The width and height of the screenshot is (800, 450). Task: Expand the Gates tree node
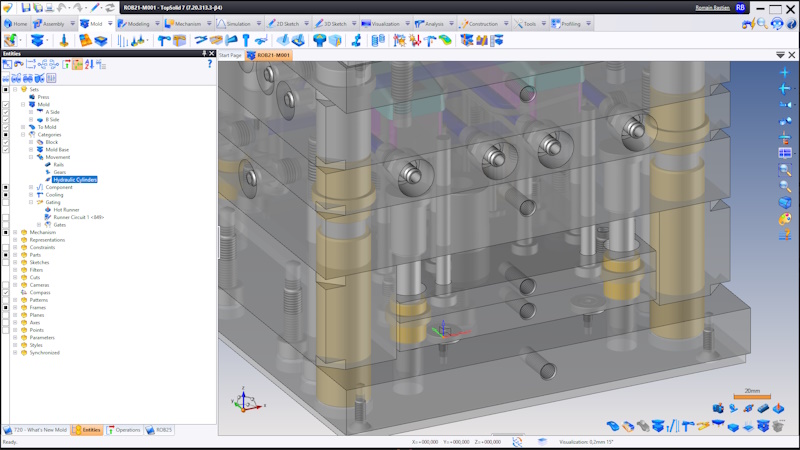[39, 224]
